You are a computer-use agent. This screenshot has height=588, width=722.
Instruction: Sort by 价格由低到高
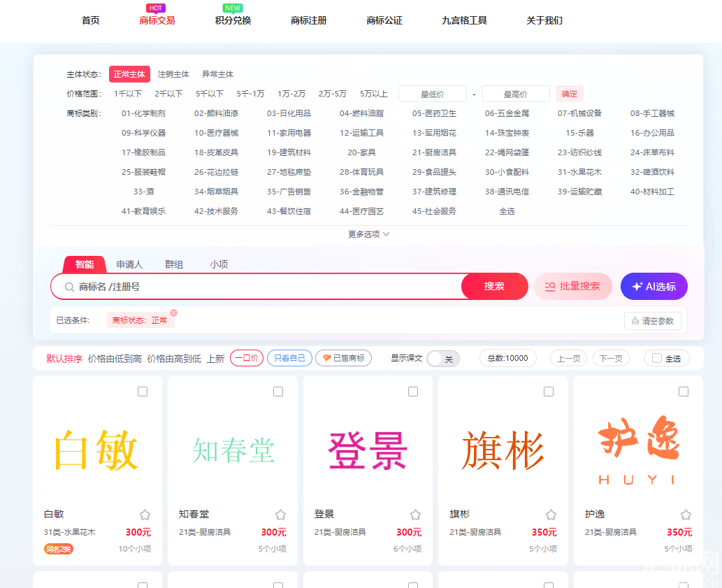coord(115,359)
